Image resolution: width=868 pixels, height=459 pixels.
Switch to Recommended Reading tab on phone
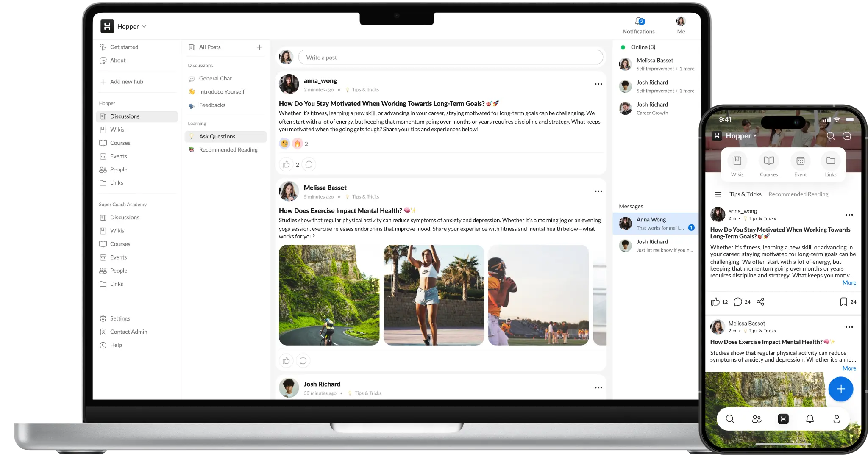point(798,194)
